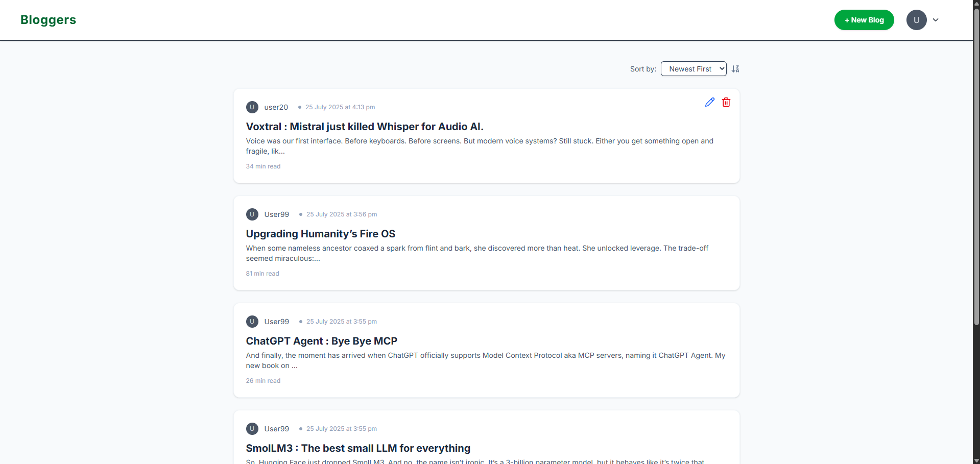Click the ChatGPT Agent post excerpt text
Image resolution: width=980 pixels, height=464 pixels.
click(x=486, y=360)
